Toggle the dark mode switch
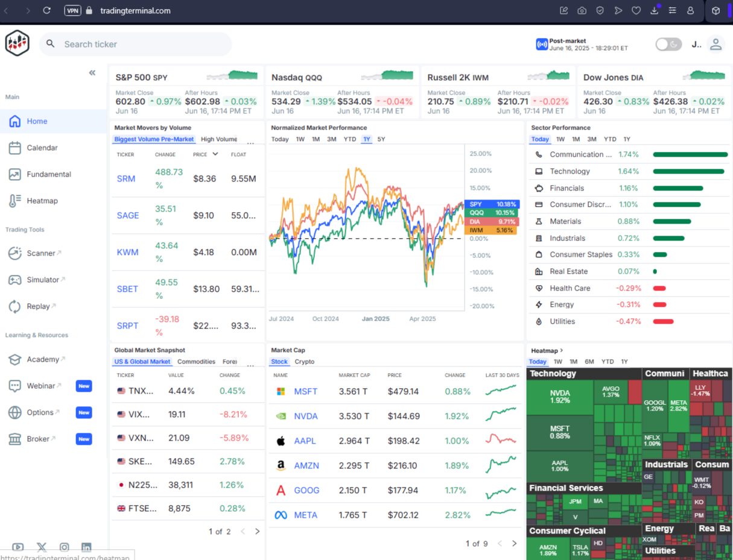The height and width of the screenshot is (560, 733). coord(668,44)
